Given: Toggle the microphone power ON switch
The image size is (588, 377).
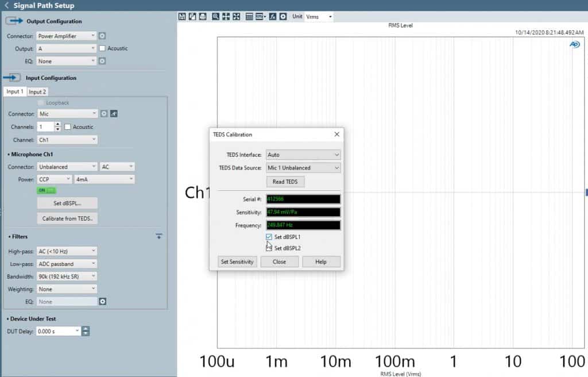Looking at the screenshot, I should pyautogui.click(x=47, y=190).
